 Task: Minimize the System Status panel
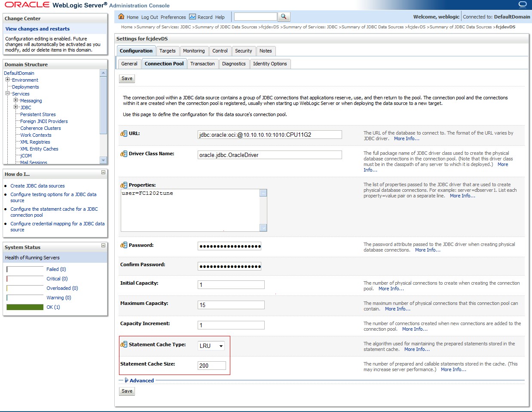coord(103,246)
